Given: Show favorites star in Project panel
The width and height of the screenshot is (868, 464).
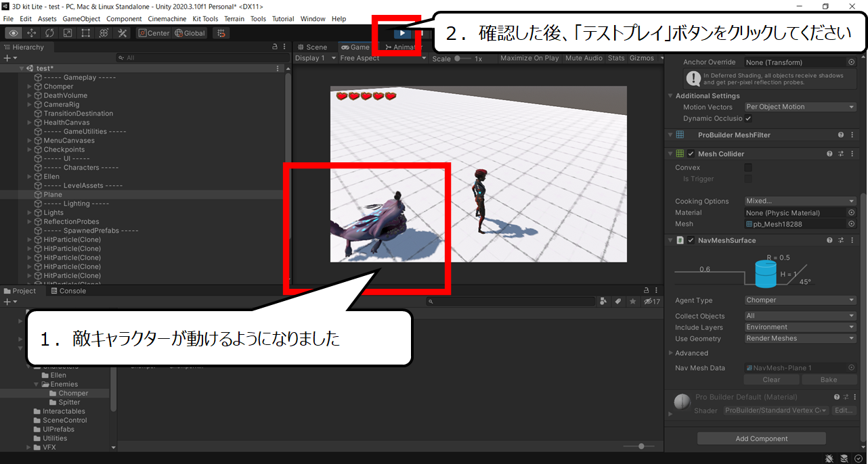Looking at the screenshot, I should (x=633, y=302).
